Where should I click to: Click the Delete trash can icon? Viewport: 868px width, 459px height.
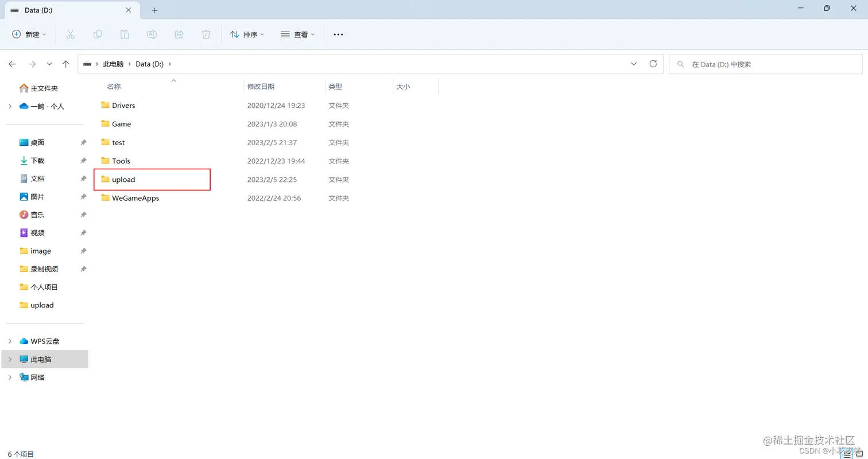pos(206,34)
